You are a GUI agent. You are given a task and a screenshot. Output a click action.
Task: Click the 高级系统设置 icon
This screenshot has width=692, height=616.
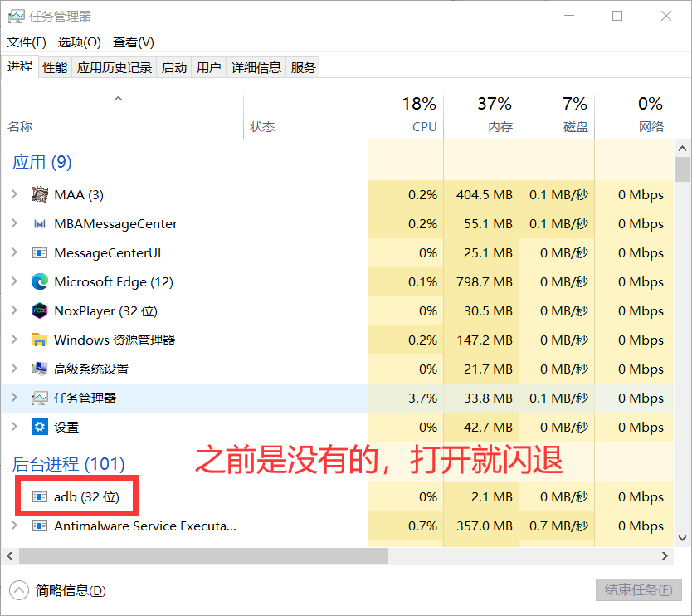tap(40, 369)
